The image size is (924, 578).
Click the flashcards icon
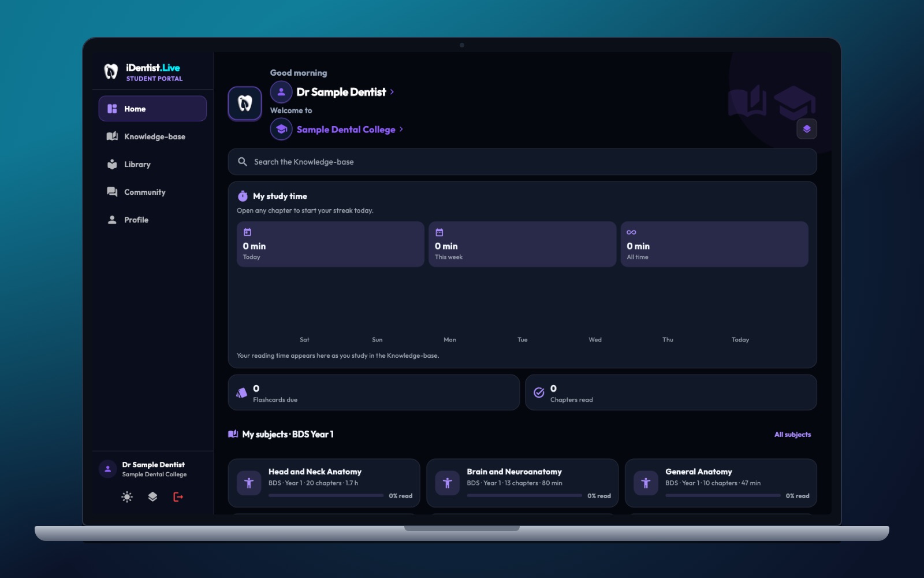tap(242, 392)
